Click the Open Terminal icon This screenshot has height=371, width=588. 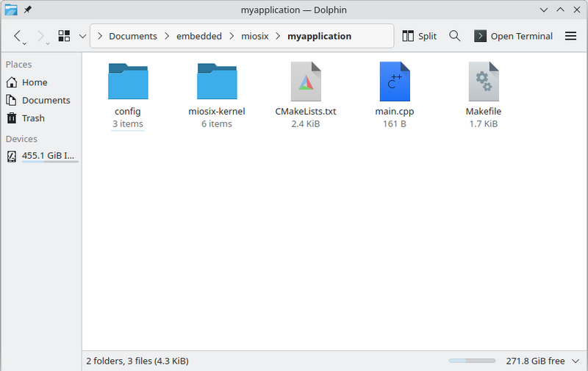coord(480,36)
